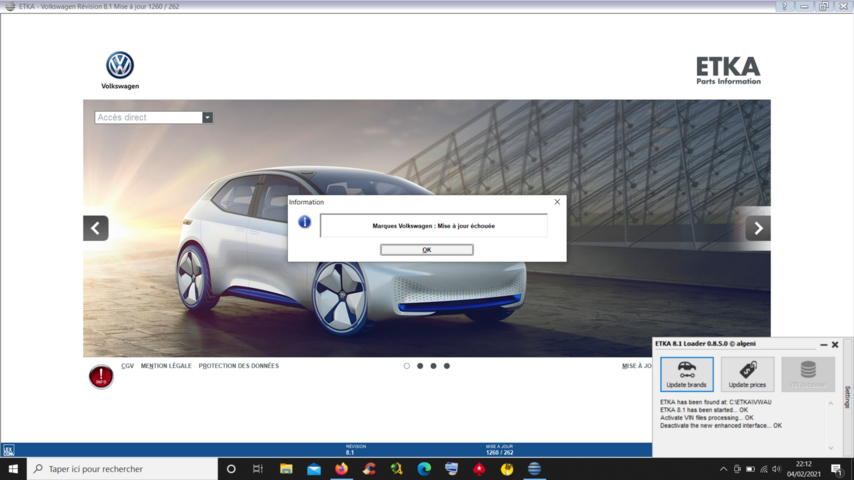Open the Windows Start menu
The image size is (854, 480).
click(x=13, y=469)
